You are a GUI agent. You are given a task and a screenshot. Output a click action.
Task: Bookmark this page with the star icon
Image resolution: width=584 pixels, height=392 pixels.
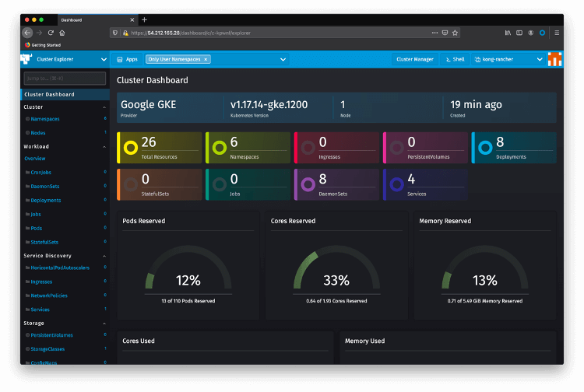456,33
